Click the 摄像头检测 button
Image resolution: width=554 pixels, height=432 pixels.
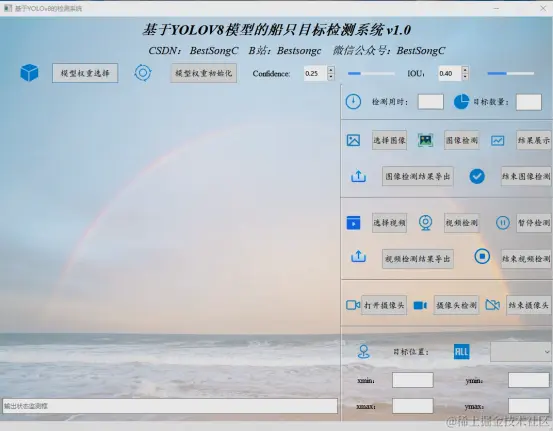pyautogui.click(x=456, y=305)
